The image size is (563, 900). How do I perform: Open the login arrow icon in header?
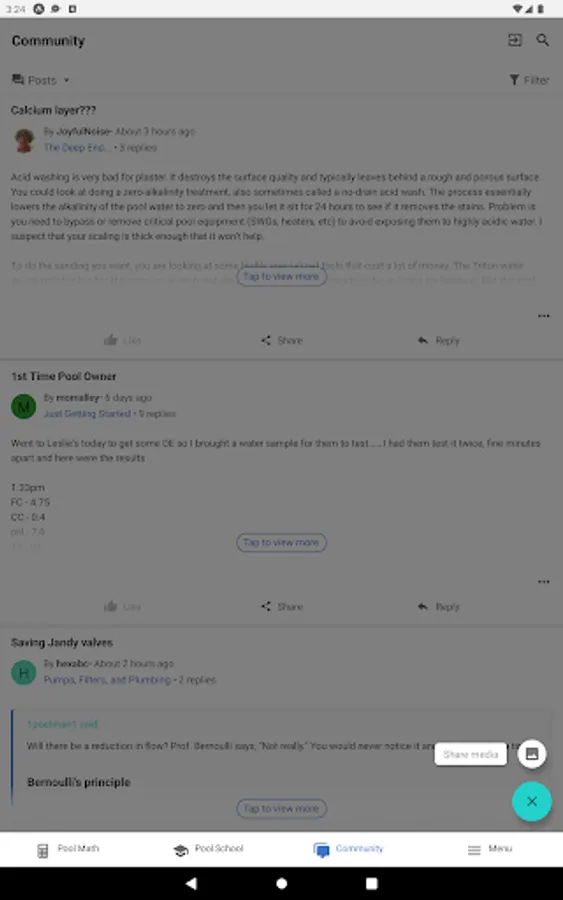click(x=515, y=40)
